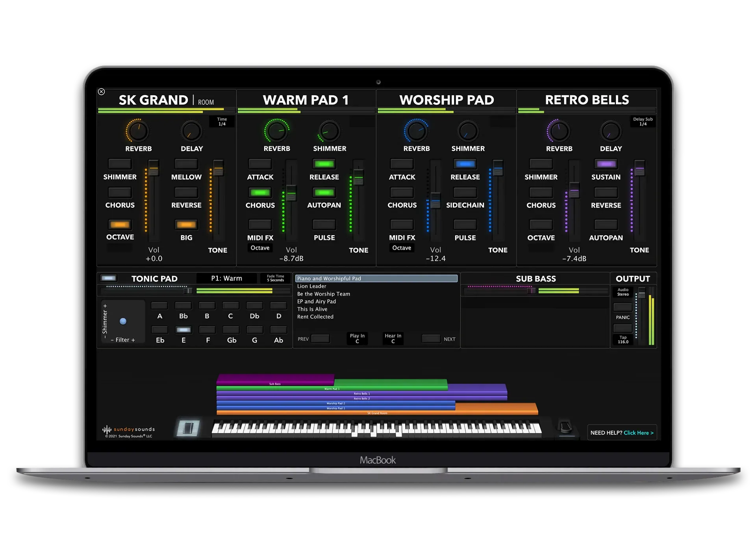Open the Play In C key selector
Viewport: 756px width, 546px height.
pyautogui.click(x=357, y=338)
